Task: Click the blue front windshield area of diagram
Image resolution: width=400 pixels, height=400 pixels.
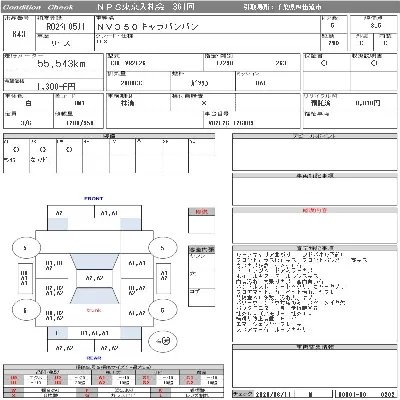Action: coord(94,262)
